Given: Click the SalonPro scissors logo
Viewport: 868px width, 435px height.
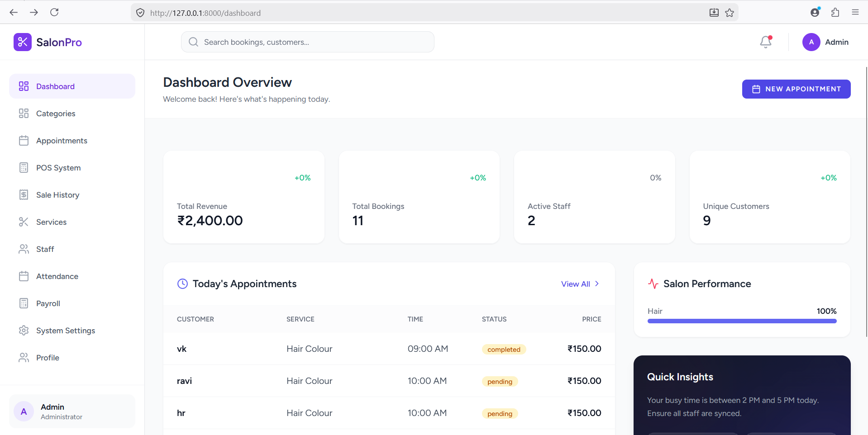Looking at the screenshot, I should coord(23,42).
